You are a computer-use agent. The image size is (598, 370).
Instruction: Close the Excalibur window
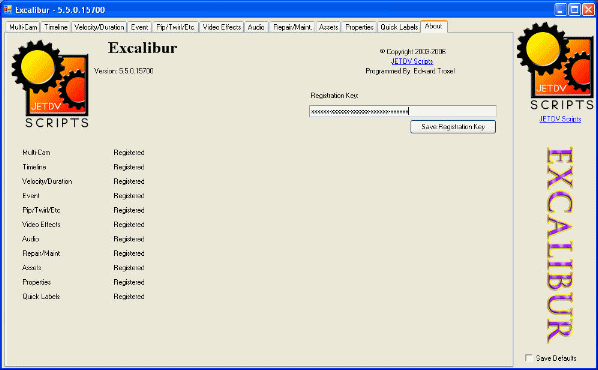point(588,10)
